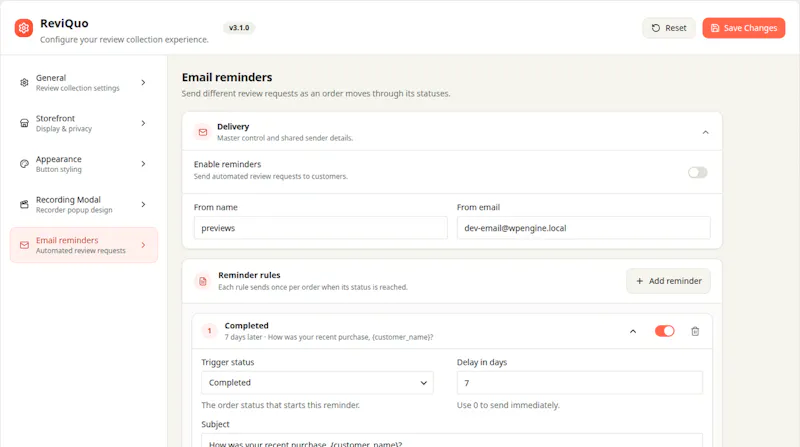Click the Delivery envelope icon
This screenshot has width=800, height=447.
tap(203, 132)
